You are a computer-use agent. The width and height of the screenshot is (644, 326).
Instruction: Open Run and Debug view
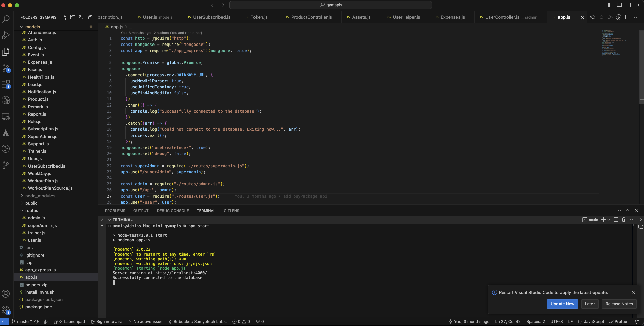pyautogui.click(x=6, y=35)
